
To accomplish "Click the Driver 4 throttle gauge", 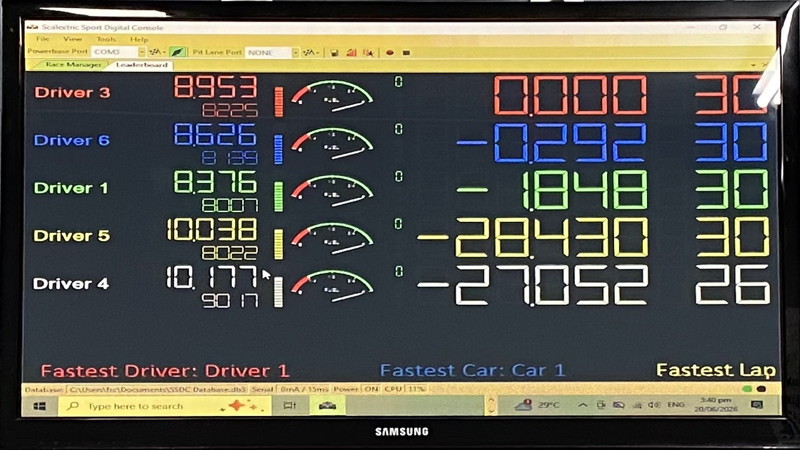I will tap(332, 286).
